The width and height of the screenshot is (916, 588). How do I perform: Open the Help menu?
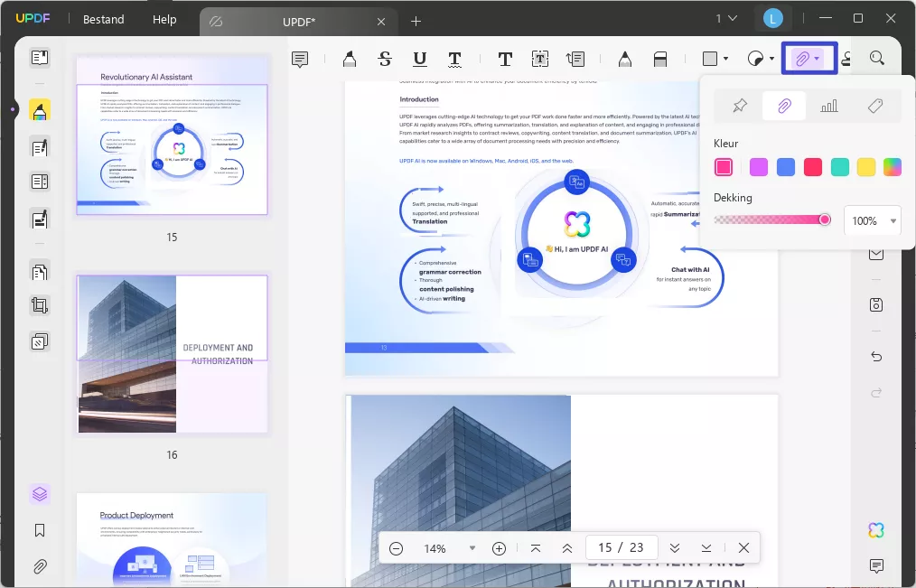164,19
